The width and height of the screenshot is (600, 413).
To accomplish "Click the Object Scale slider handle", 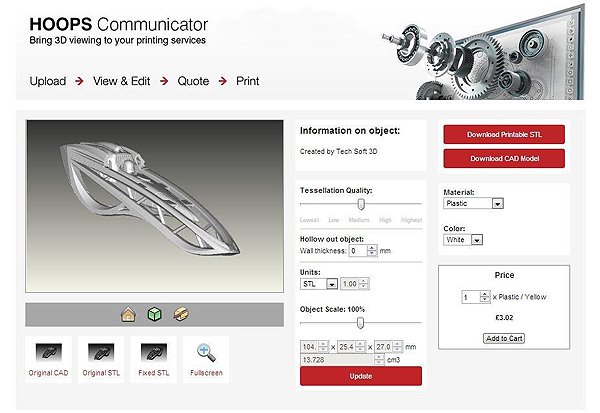I will [361, 322].
